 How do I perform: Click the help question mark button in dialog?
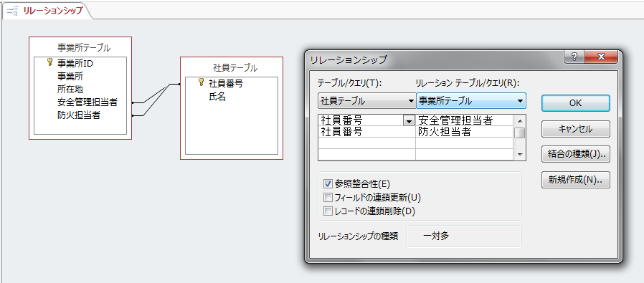574,57
